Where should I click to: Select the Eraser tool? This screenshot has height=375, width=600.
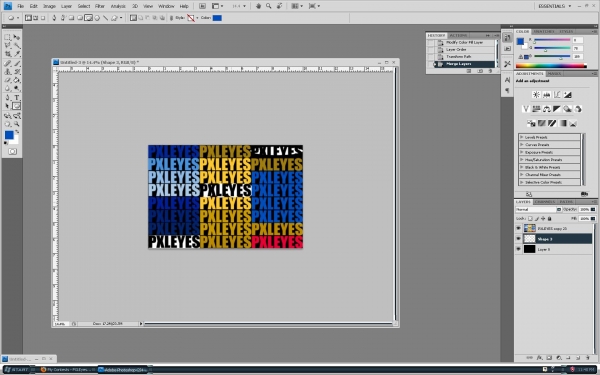(x=7, y=80)
